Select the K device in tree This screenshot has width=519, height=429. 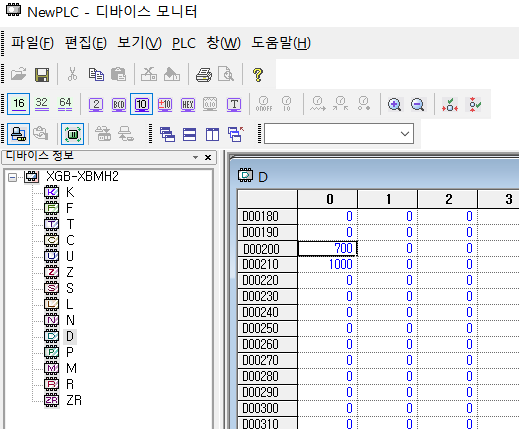click(x=70, y=192)
